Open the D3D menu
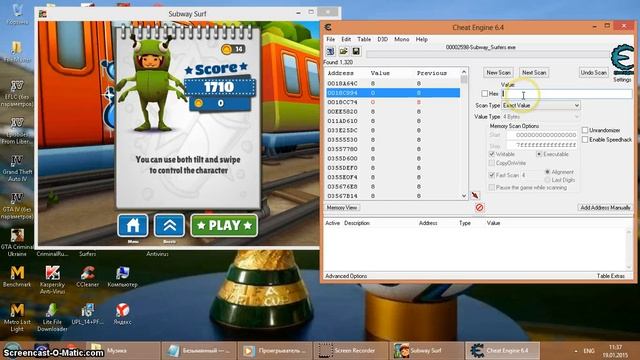The height and width of the screenshot is (360, 640). click(x=382, y=39)
